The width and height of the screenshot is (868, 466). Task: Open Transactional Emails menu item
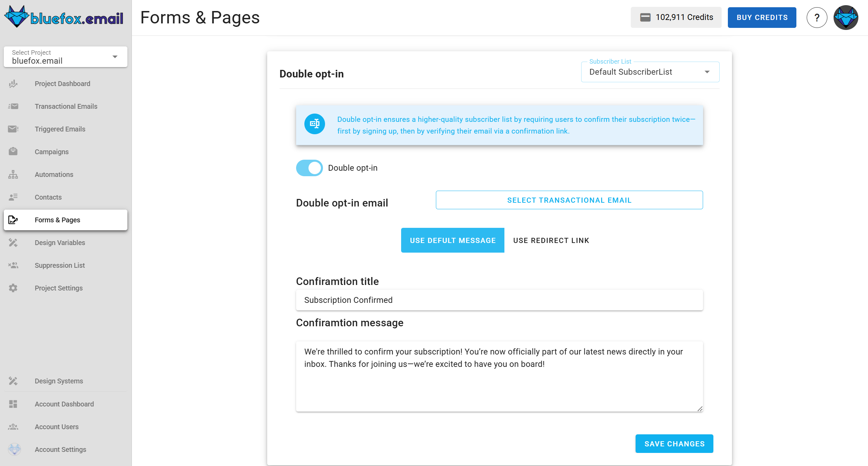pyautogui.click(x=65, y=106)
